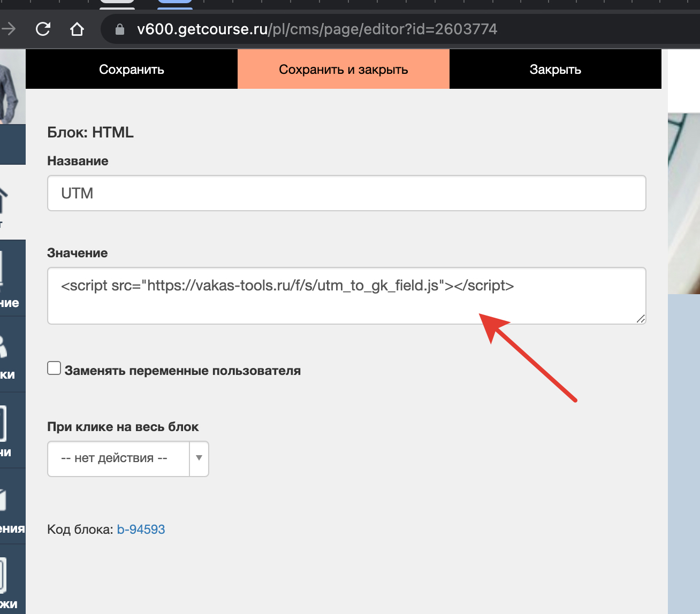Reload the page in the browser

tap(43, 29)
